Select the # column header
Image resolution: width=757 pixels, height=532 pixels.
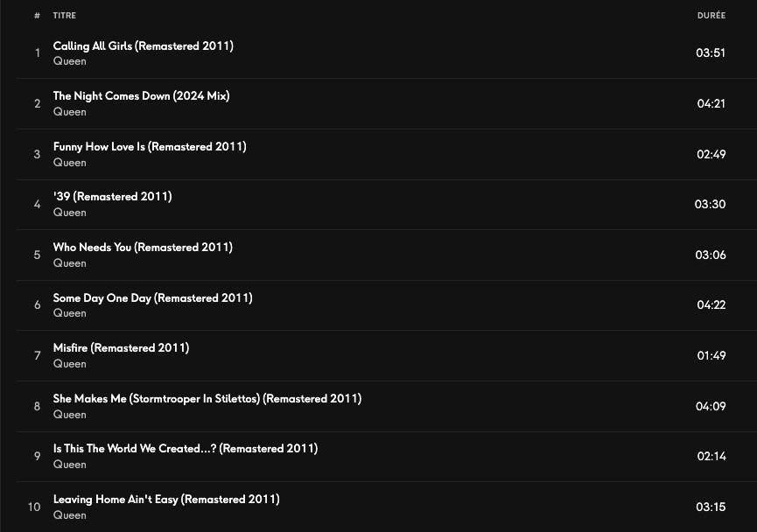[x=37, y=16]
